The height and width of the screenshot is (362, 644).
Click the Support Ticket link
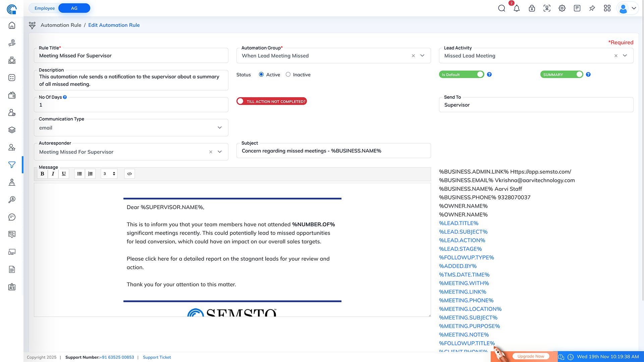click(157, 357)
